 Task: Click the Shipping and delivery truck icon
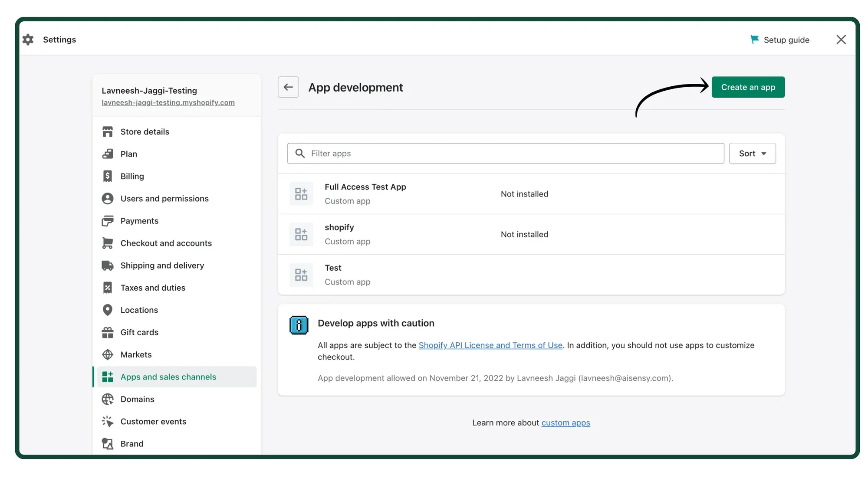pyautogui.click(x=108, y=265)
